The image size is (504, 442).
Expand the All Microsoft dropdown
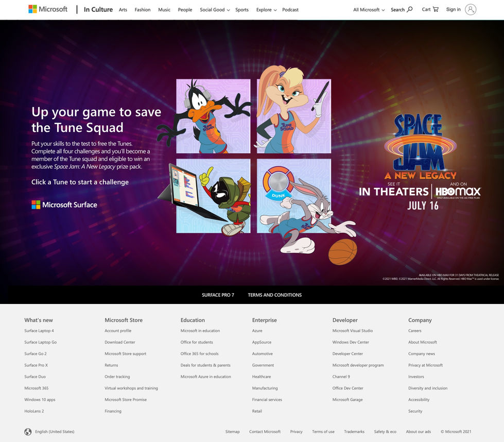coord(369,10)
